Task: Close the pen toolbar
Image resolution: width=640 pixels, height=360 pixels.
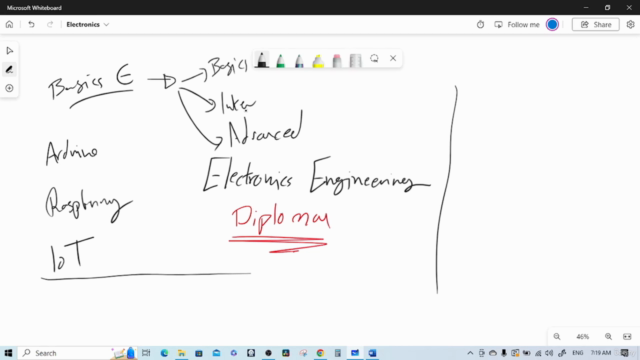Action: 393,58
